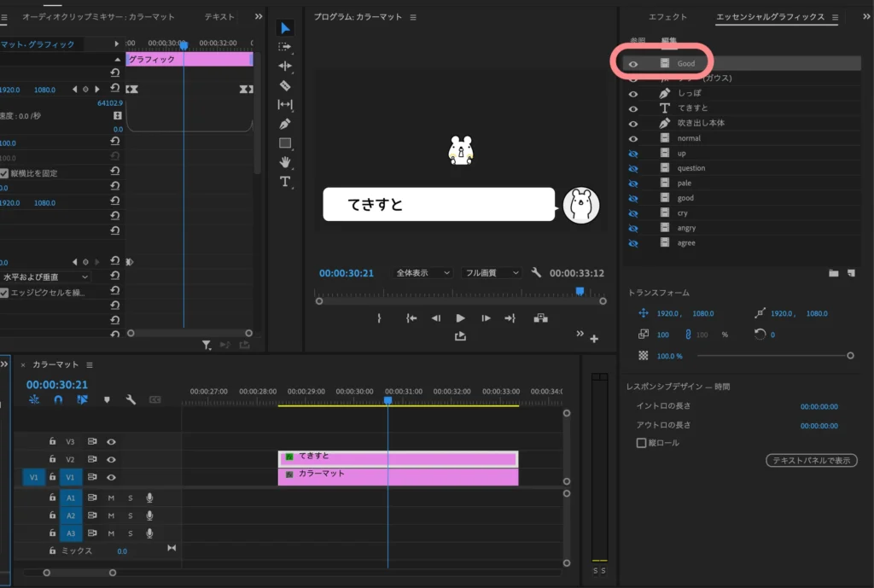The height and width of the screenshot is (588, 874).
Task: Click the Export Frame icon below playback
Action: click(x=461, y=336)
